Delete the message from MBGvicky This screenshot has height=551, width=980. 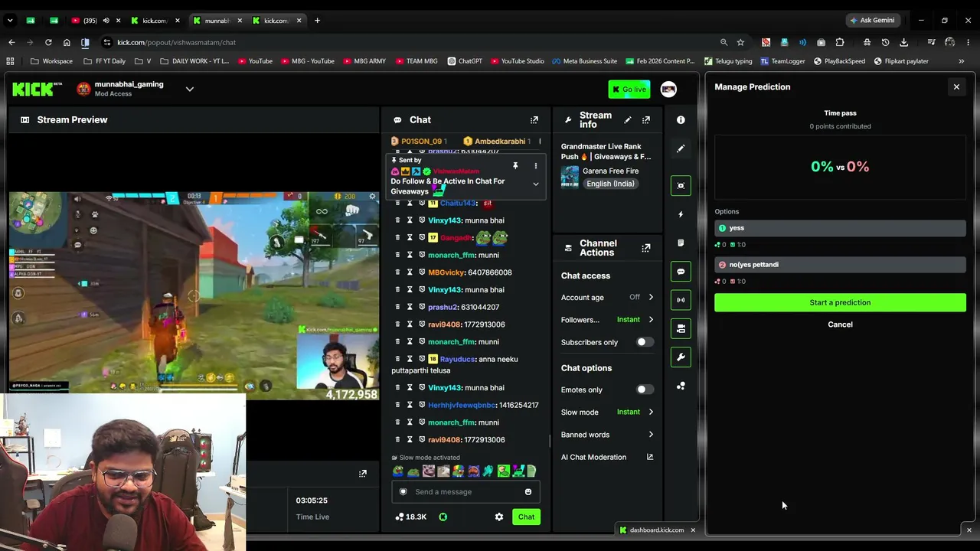click(x=397, y=272)
